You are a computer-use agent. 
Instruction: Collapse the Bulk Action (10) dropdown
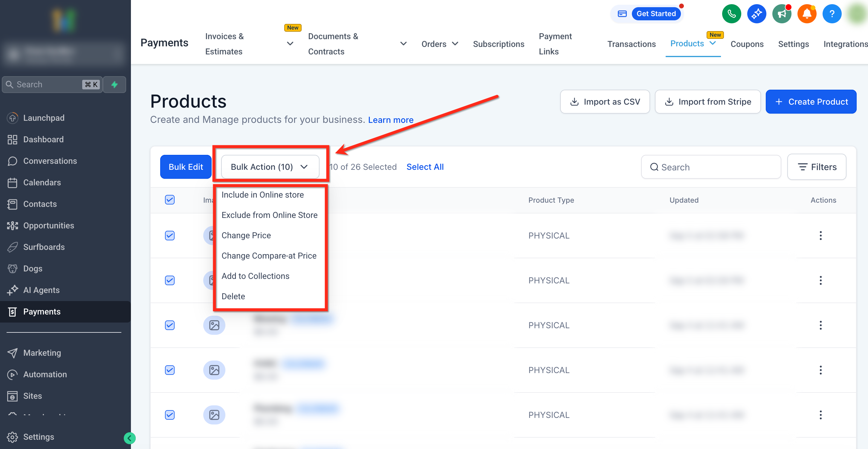click(x=270, y=167)
